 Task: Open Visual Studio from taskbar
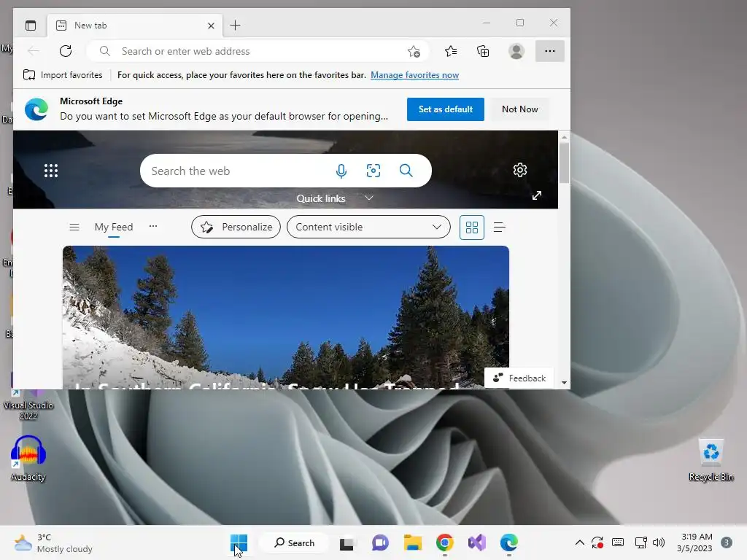coord(477,542)
